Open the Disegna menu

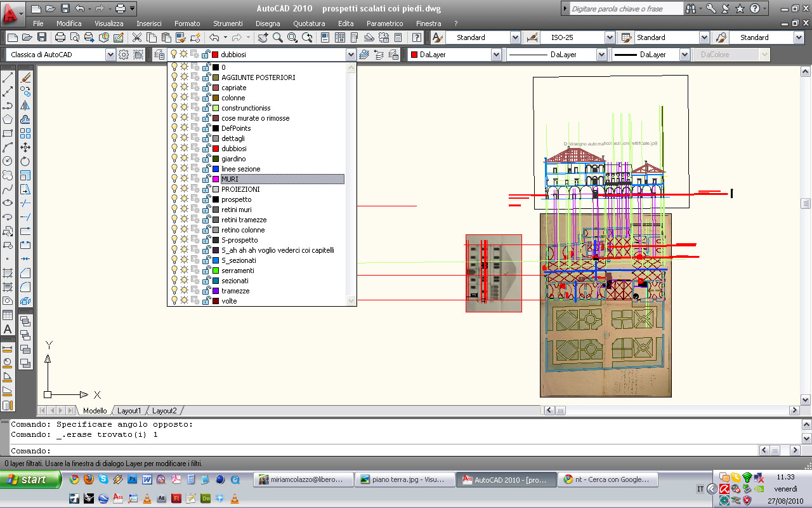coord(268,23)
